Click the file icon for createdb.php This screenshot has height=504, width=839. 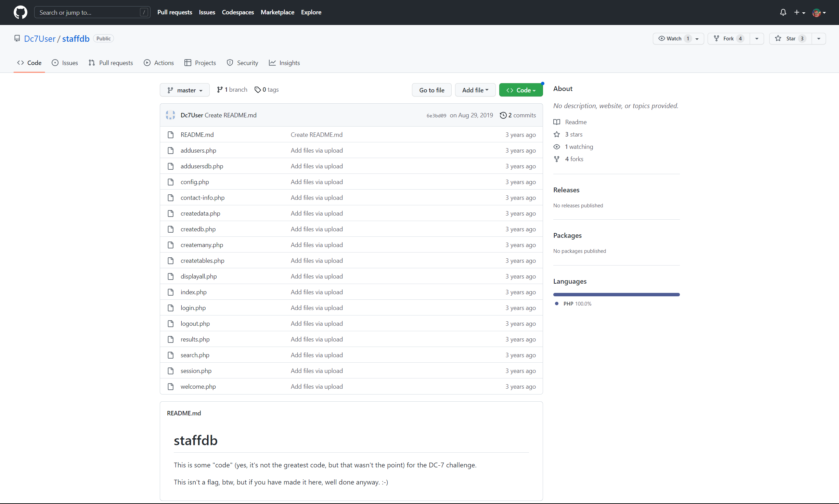click(x=170, y=229)
